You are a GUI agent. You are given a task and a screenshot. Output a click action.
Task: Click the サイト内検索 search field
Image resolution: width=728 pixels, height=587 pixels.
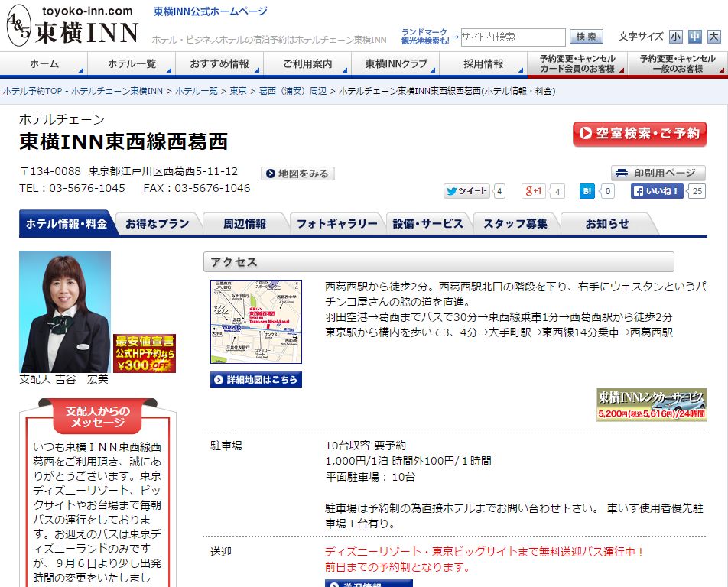(512, 37)
